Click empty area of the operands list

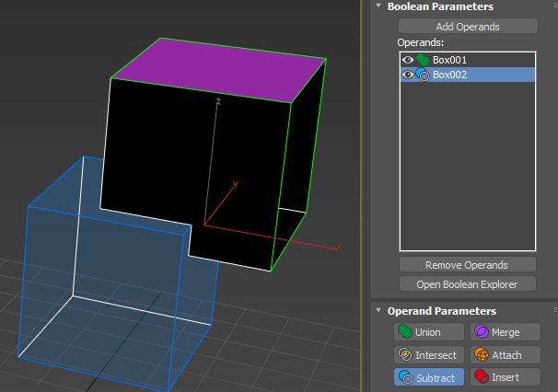coord(468,166)
